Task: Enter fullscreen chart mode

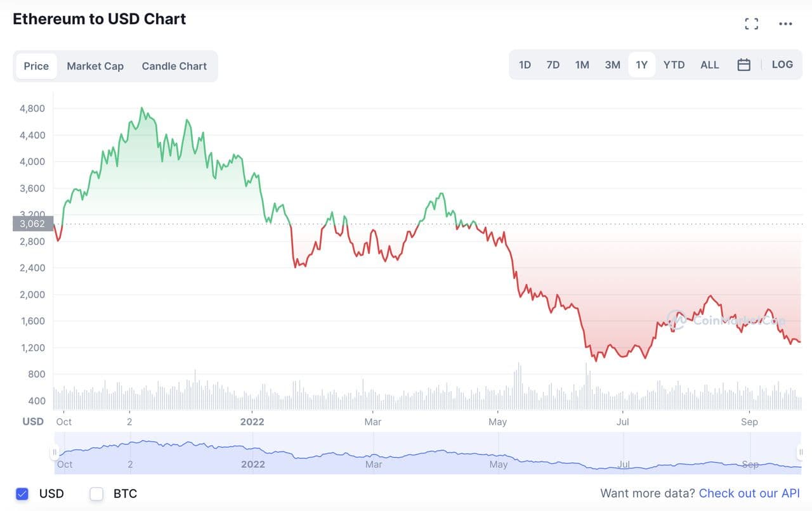Action: coord(752,24)
